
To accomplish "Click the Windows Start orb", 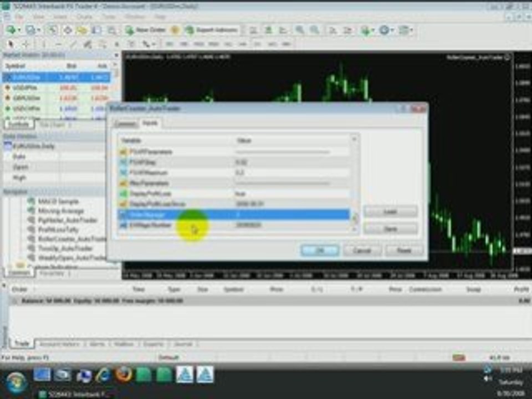I will 16,382.
